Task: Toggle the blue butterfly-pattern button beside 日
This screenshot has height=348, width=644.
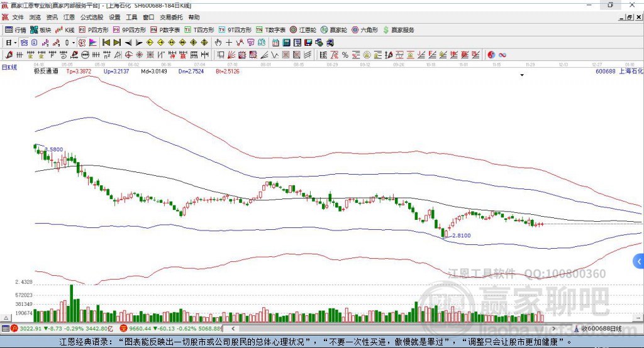Action: (25, 43)
